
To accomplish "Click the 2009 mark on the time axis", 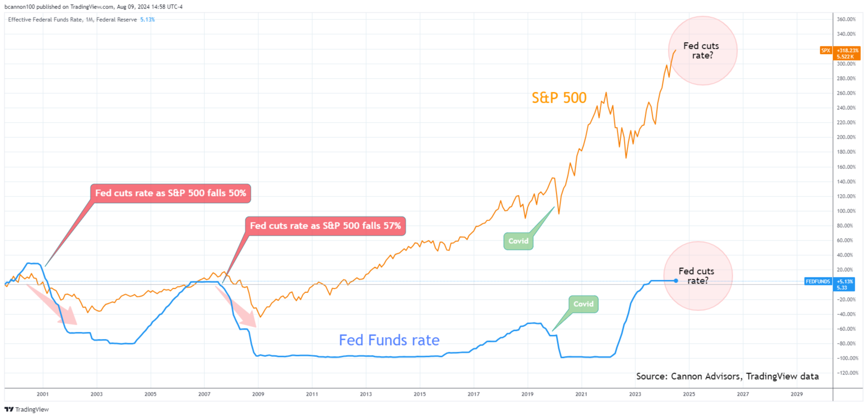I will click(258, 394).
